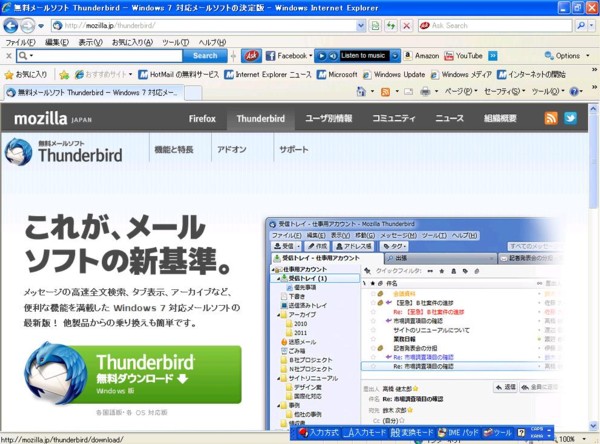600x444 pixels.
Task: Open the ファイル(F) menu
Action: coord(20,42)
